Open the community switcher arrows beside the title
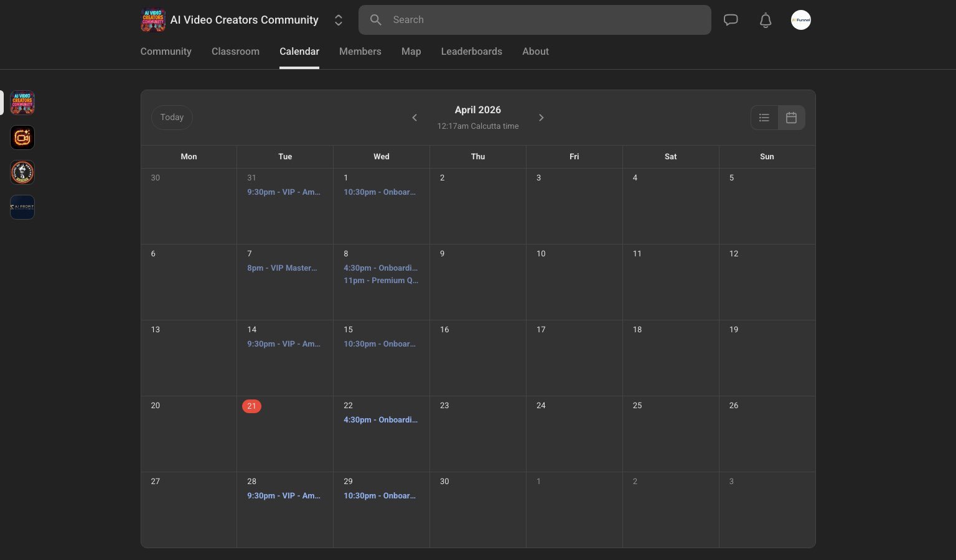The height and width of the screenshot is (560, 956). pyautogui.click(x=339, y=20)
